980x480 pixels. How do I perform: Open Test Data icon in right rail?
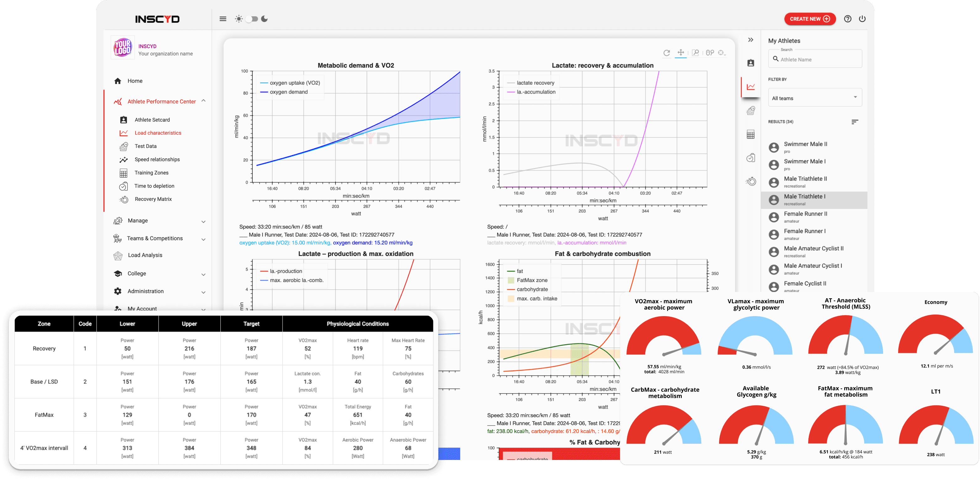coord(750,111)
